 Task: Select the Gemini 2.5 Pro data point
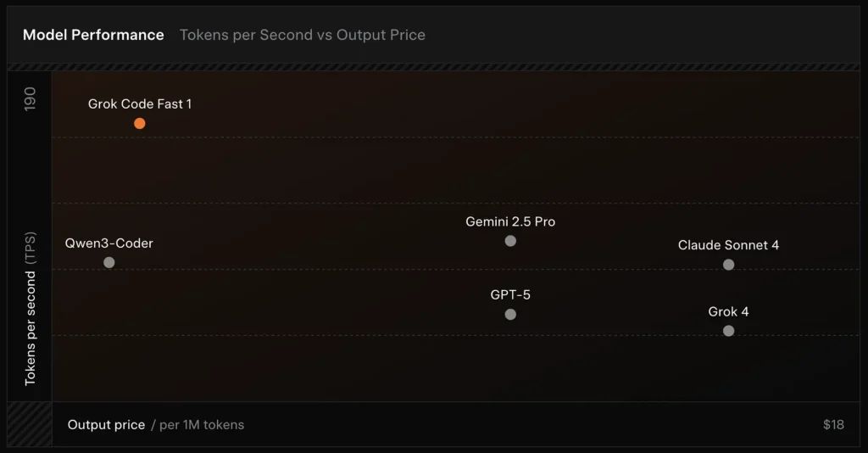510,241
